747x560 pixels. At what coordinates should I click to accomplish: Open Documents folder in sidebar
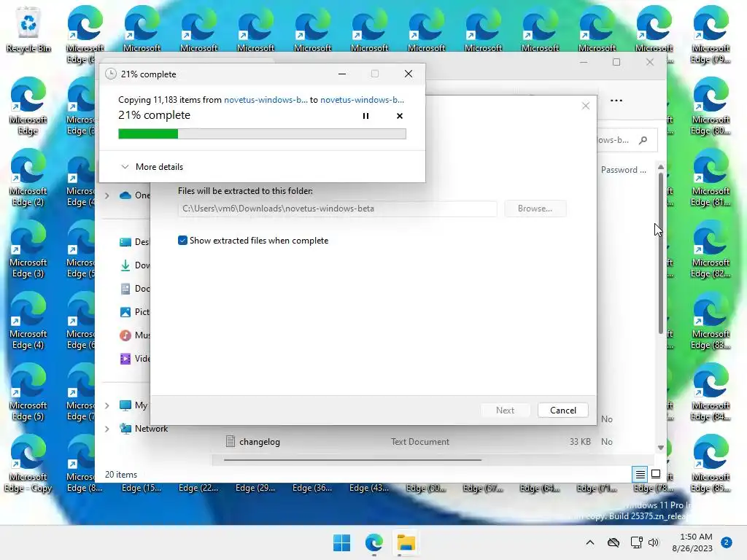[134, 289]
